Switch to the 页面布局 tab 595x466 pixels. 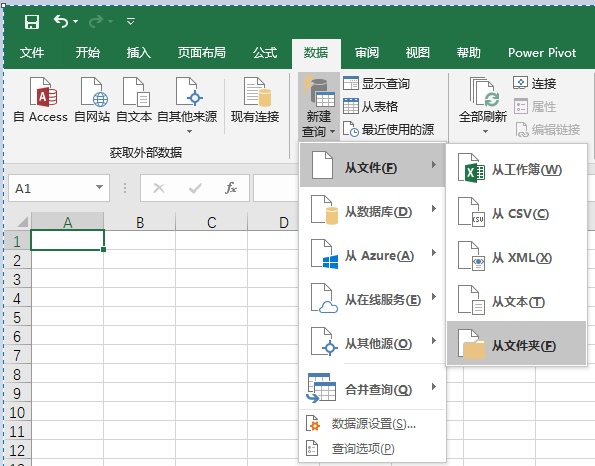[x=202, y=53]
